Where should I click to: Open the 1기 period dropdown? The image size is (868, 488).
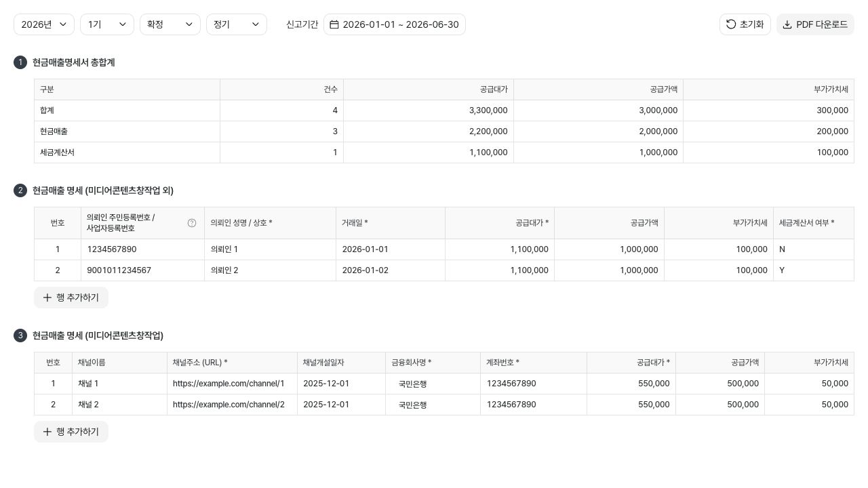pos(107,24)
